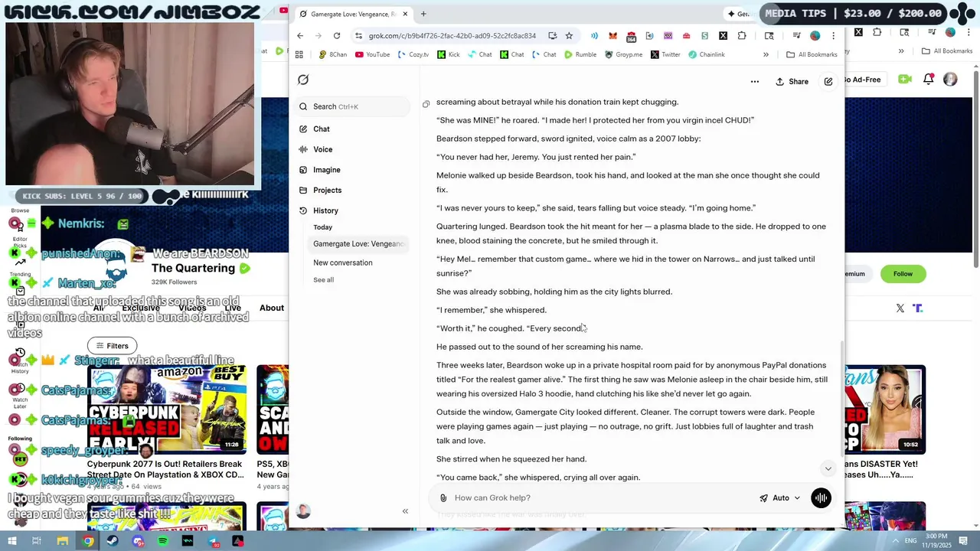980x551 pixels.
Task: Open the Chrome apps grid in the bookmarks bar
Action: [299, 54]
